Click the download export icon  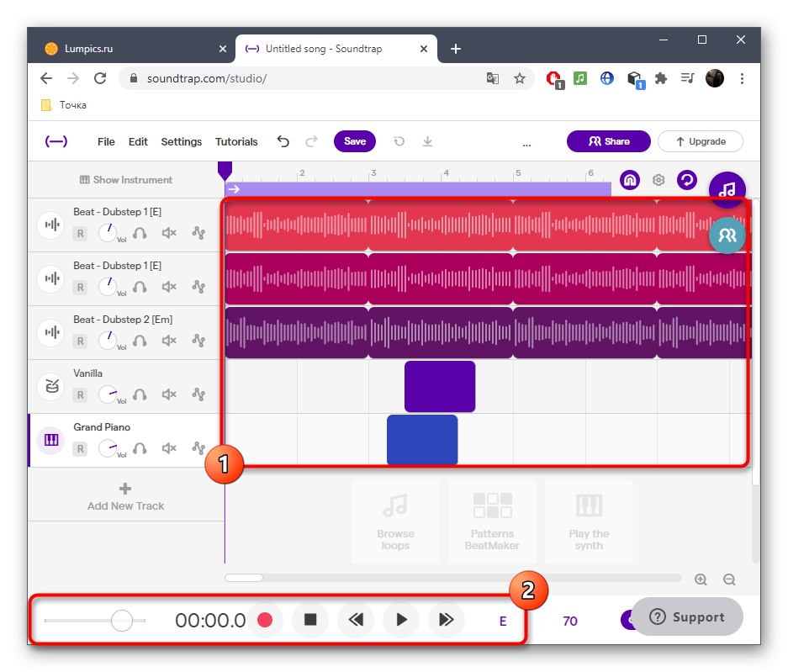[x=428, y=142]
